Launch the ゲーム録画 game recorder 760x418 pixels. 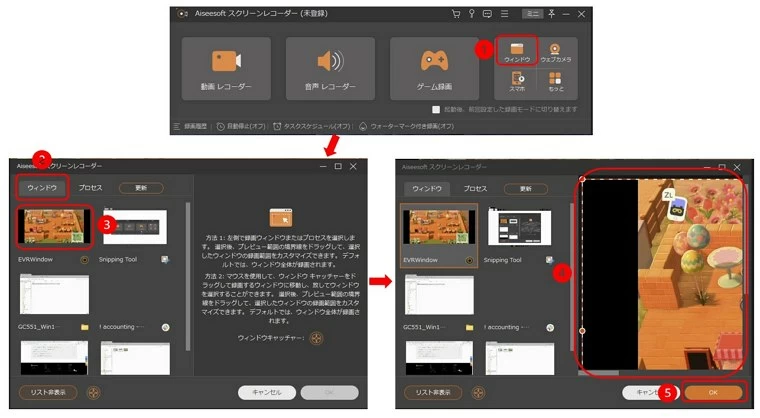436,68
